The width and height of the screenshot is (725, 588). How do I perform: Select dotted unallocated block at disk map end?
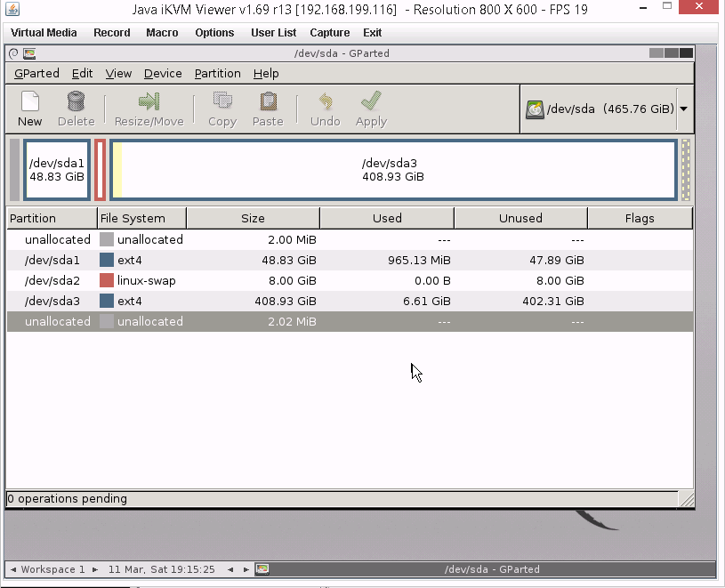[x=686, y=170]
